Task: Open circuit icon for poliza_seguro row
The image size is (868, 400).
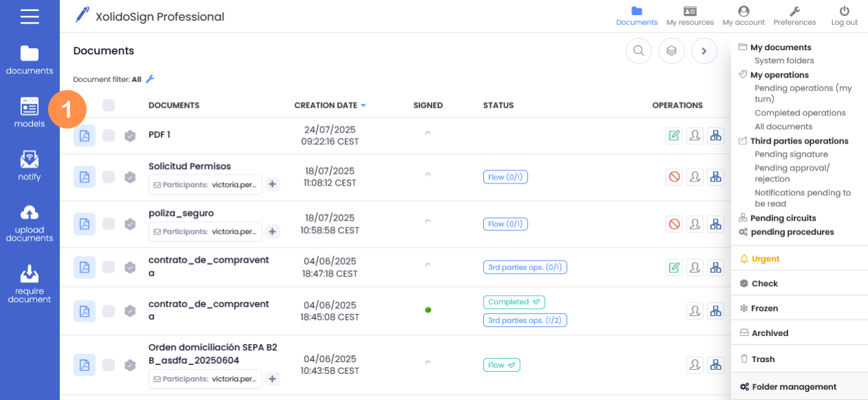Action: pos(715,223)
